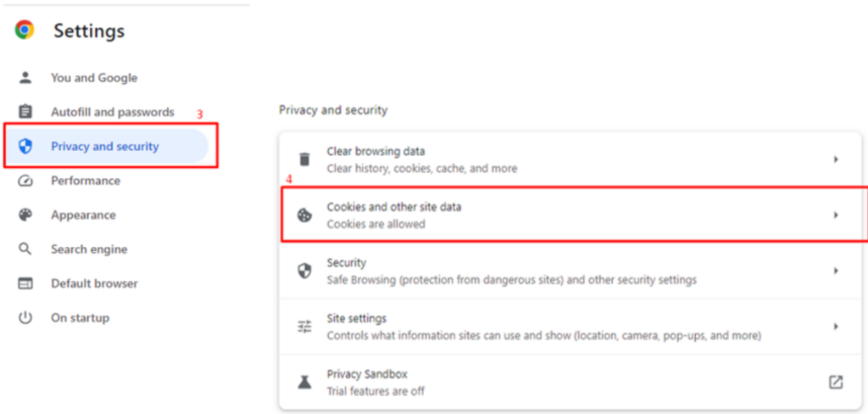The height and width of the screenshot is (414, 868).
Task: Click the You and Google person icon
Action: (25, 78)
